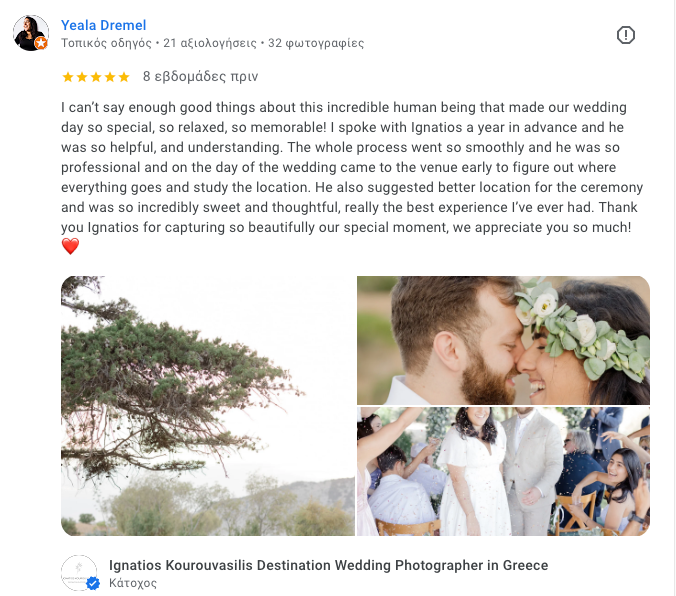This screenshot has height=596, width=676.
Task: Open the couple with flower crown photo
Action: [503, 340]
